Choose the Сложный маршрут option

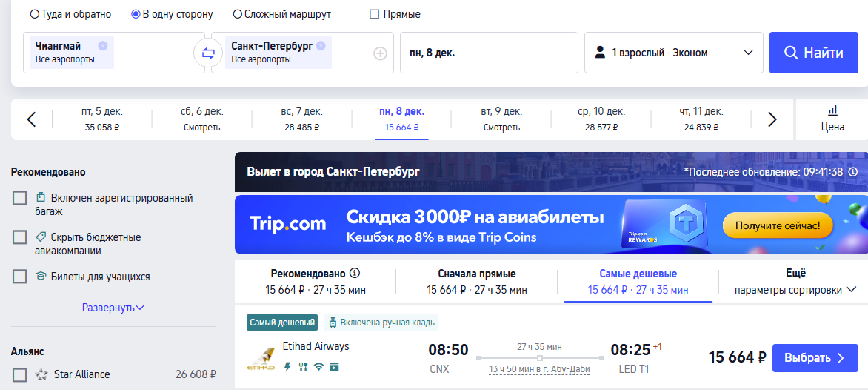coord(238,14)
